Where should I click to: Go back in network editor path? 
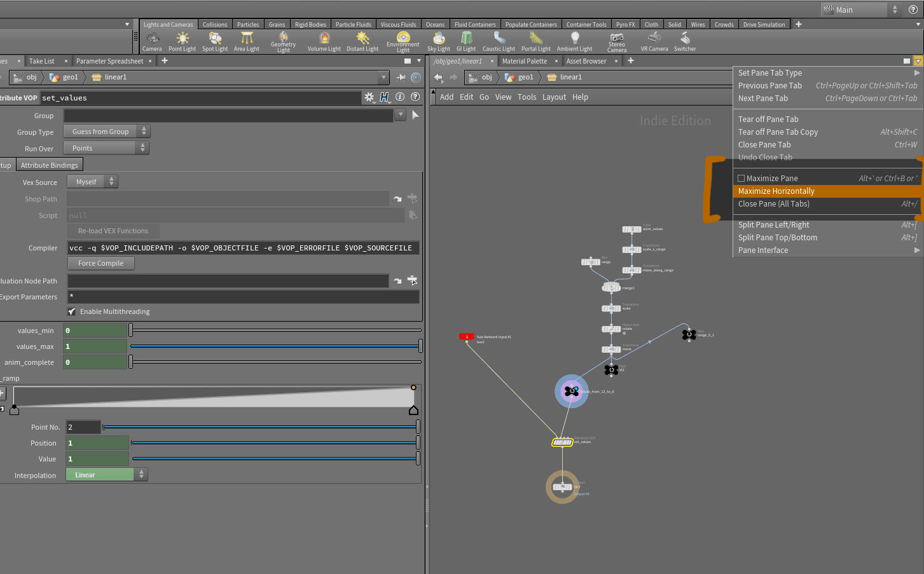(438, 78)
